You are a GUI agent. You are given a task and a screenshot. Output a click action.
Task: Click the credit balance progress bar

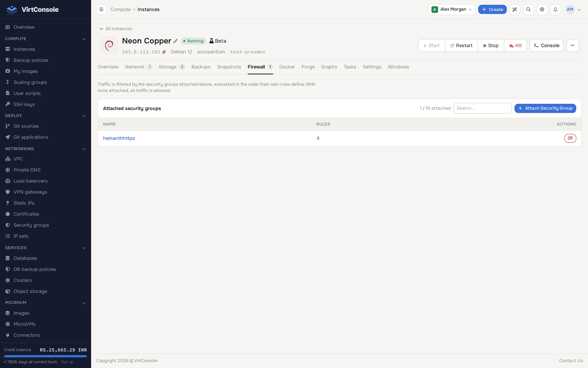pyautogui.click(x=45, y=356)
